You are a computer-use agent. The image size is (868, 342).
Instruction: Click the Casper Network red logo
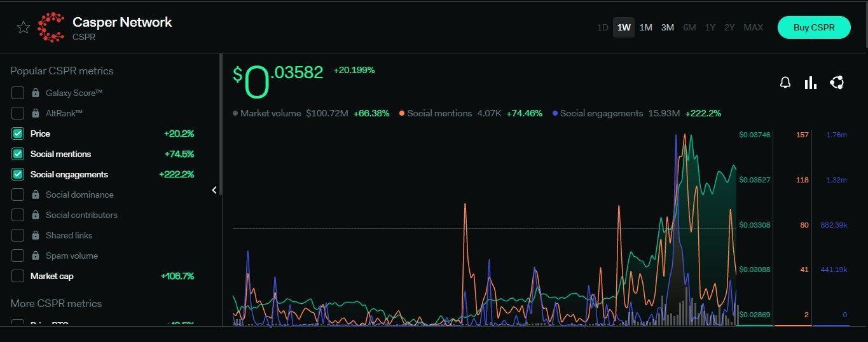tap(51, 27)
